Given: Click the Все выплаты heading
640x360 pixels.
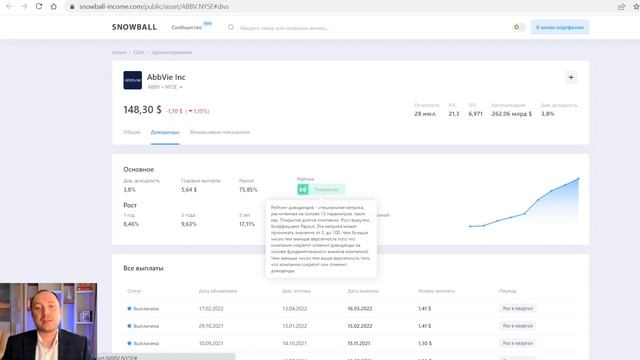Looking at the screenshot, I should point(143,268).
